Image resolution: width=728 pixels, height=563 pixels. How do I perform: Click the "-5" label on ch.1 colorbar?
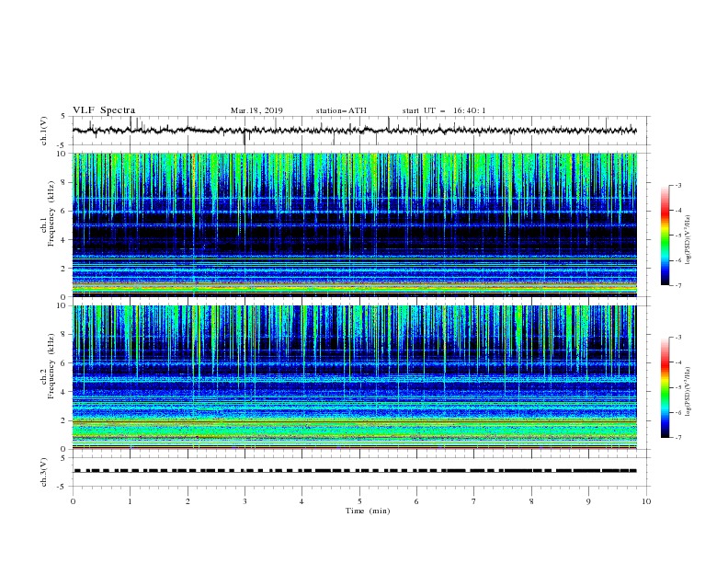678,236
